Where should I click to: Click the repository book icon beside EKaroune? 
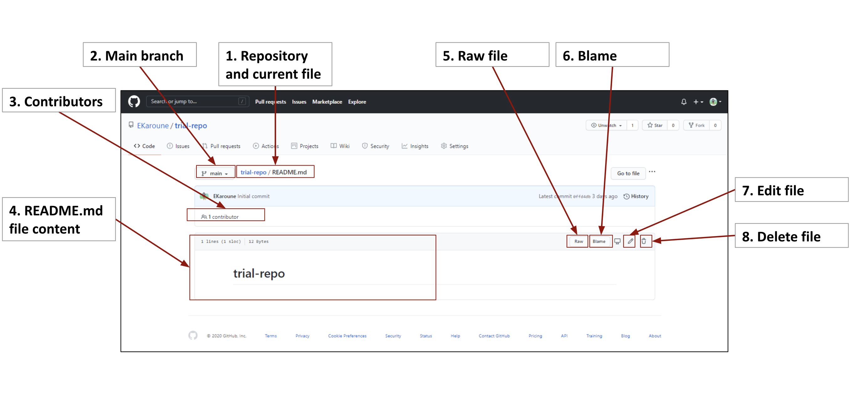[x=131, y=125]
